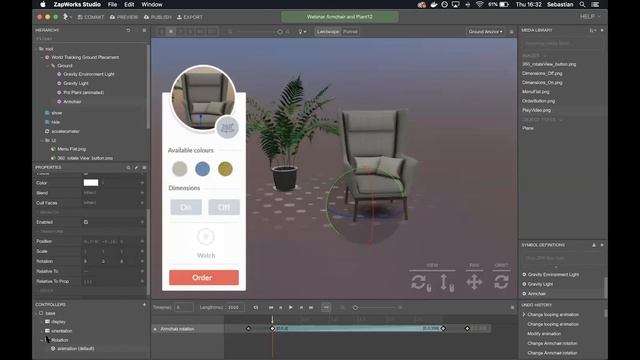Image resolution: width=640 pixels, height=360 pixels.
Task: Open the Edit menu
Action: pyautogui.click(x=129, y=4)
